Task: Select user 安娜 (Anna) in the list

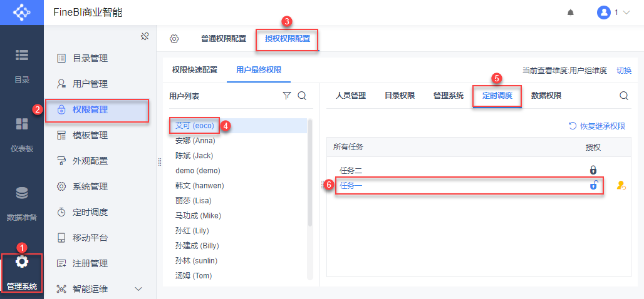Action: (x=195, y=141)
